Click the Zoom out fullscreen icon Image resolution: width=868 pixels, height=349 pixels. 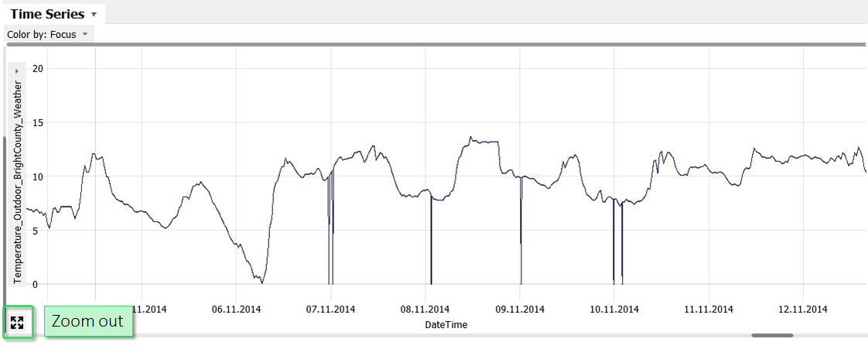(x=17, y=323)
